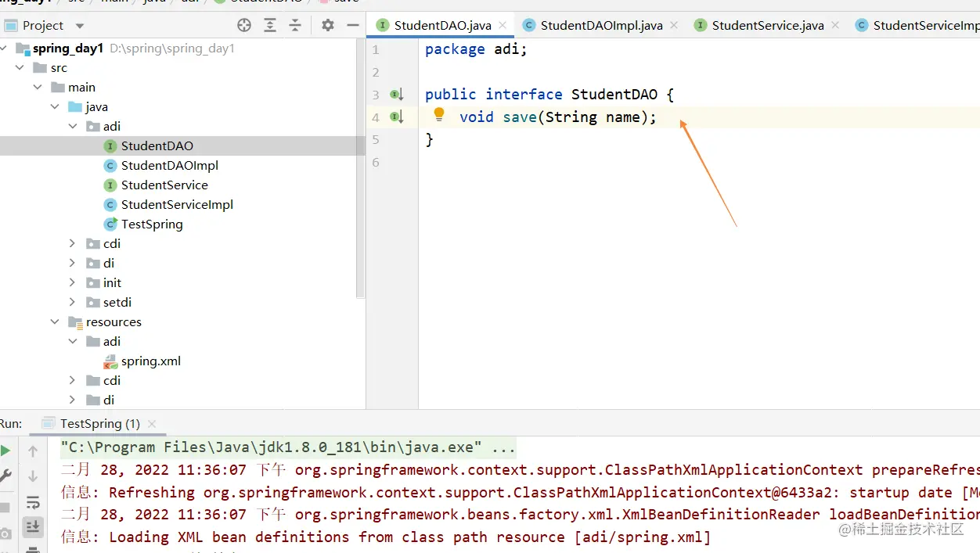Toggle scroll to end in Run console
This screenshot has height=553, width=980.
[33, 526]
